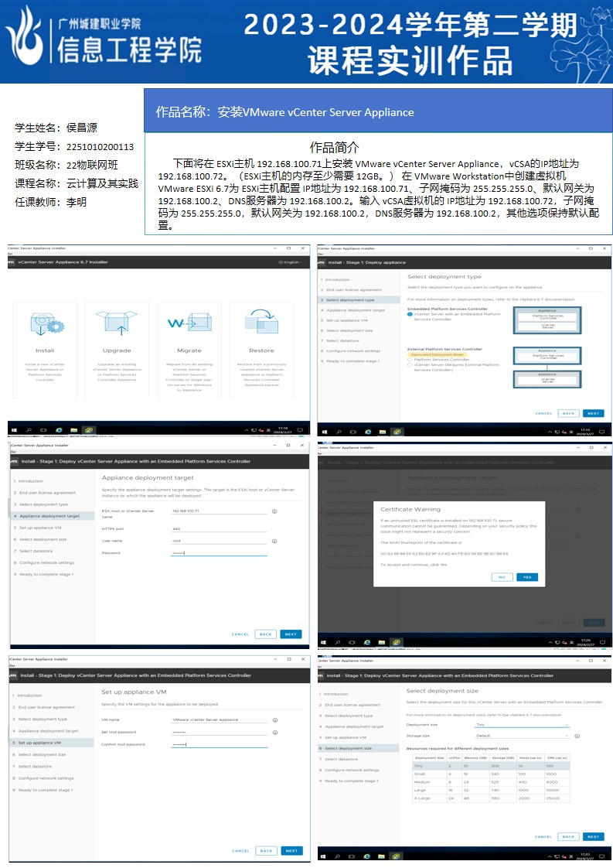Click info icon beside ESXi host field
Screen dimensions: 613x868
tap(274, 511)
